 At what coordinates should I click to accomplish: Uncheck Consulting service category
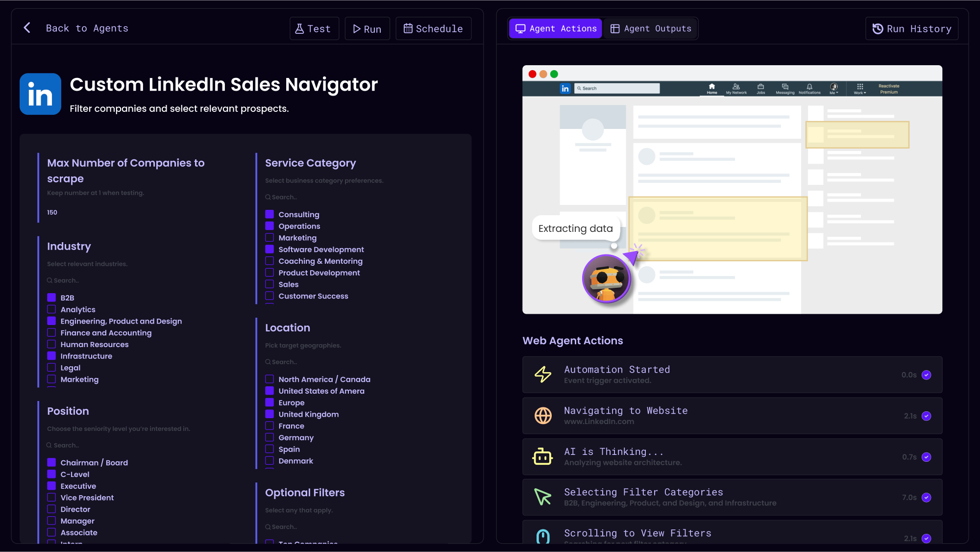pyautogui.click(x=269, y=214)
